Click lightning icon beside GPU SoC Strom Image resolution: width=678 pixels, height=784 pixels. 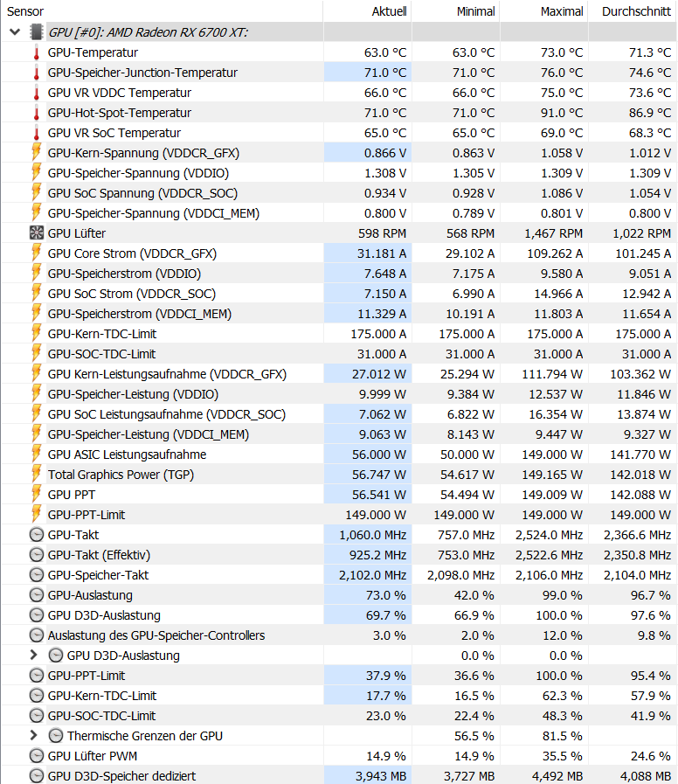[36, 293]
